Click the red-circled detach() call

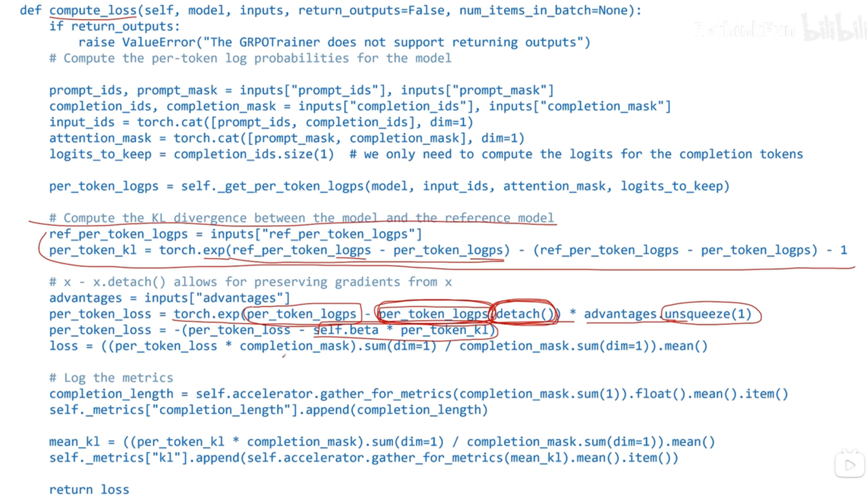526,314
